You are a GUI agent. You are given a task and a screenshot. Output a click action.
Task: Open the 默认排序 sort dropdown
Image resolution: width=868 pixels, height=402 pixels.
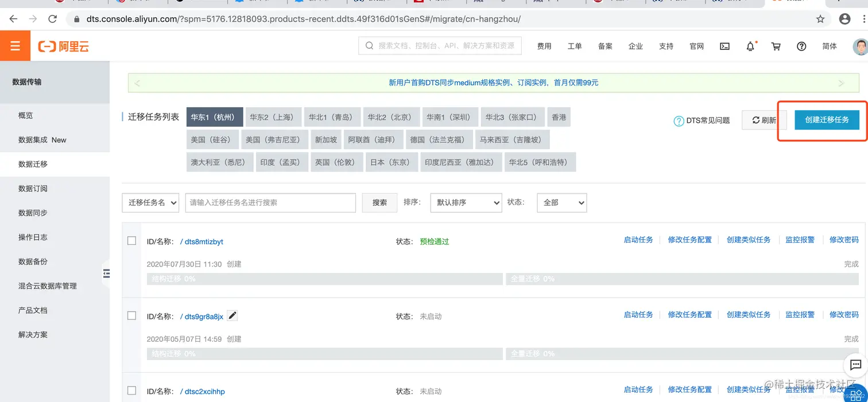(x=466, y=202)
